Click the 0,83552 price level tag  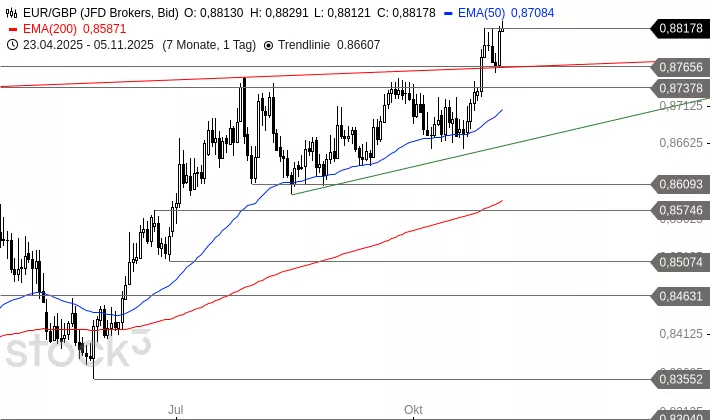(x=680, y=378)
